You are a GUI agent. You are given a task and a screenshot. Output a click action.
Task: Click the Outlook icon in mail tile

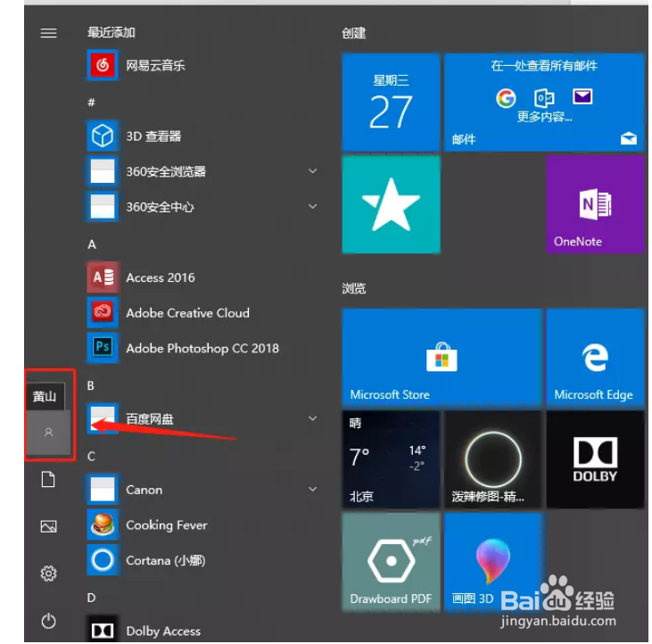(544, 98)
